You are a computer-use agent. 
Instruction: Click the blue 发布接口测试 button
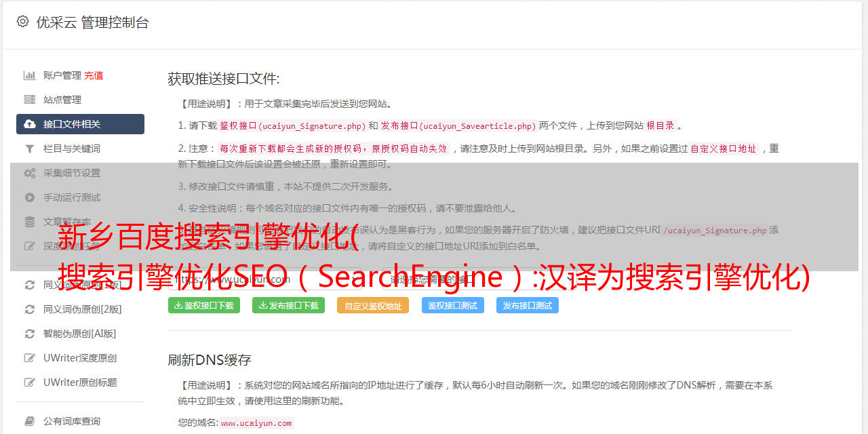(528, 305)
